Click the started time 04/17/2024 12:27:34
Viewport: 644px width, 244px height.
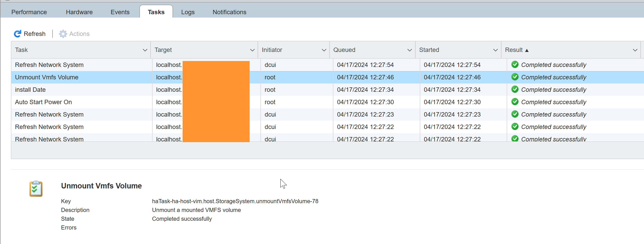(x=452, y=90)
